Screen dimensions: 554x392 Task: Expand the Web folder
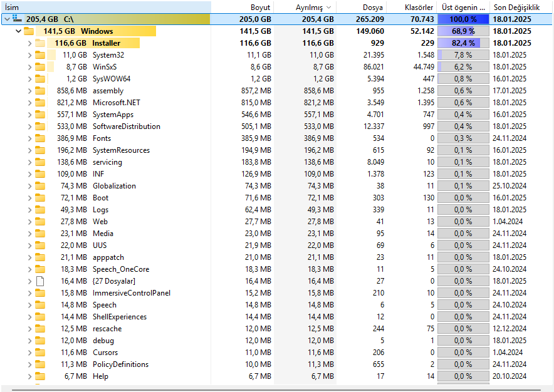click(29, 222)
